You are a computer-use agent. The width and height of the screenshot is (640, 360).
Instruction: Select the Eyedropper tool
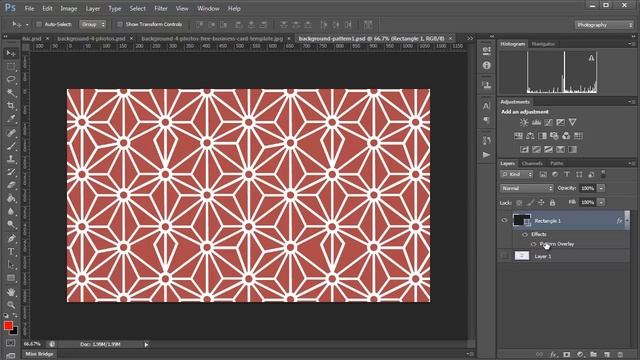click(x=11, y=119)
